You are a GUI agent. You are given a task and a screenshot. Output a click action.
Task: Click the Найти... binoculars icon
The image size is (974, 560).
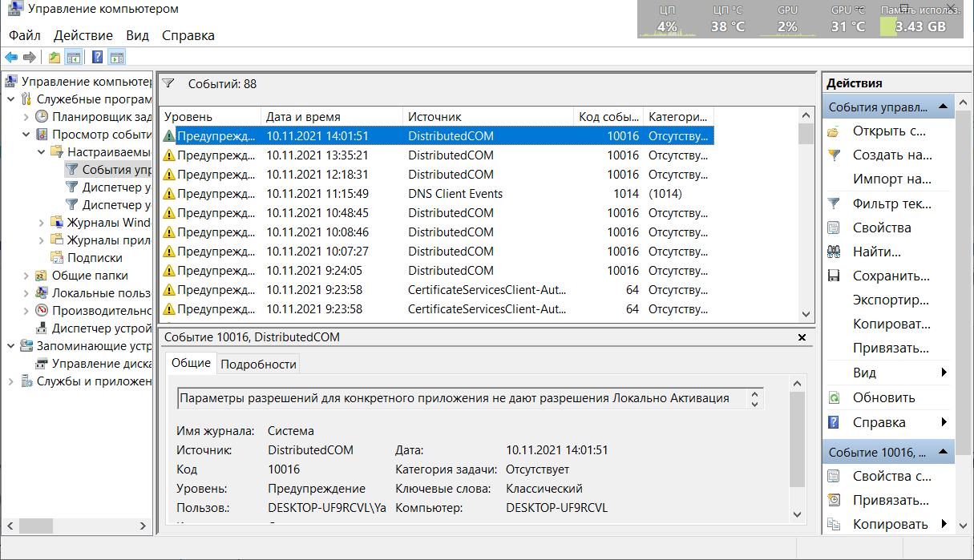click(x=834, y=252)
